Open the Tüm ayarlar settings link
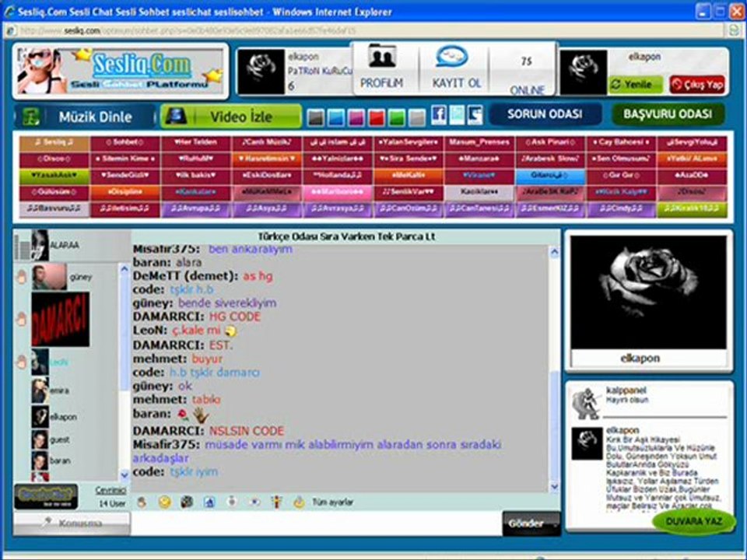Viewport: 747px width, 560px height. [x=332, y=502]
